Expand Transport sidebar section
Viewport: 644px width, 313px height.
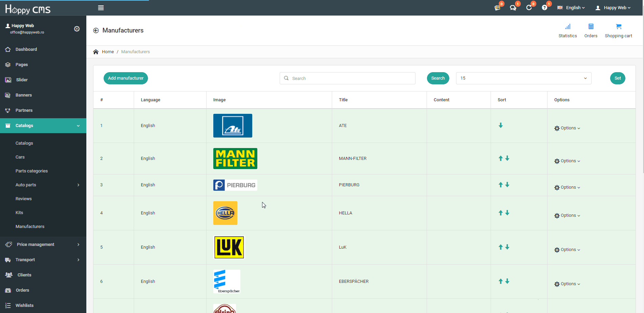[43, 260]
